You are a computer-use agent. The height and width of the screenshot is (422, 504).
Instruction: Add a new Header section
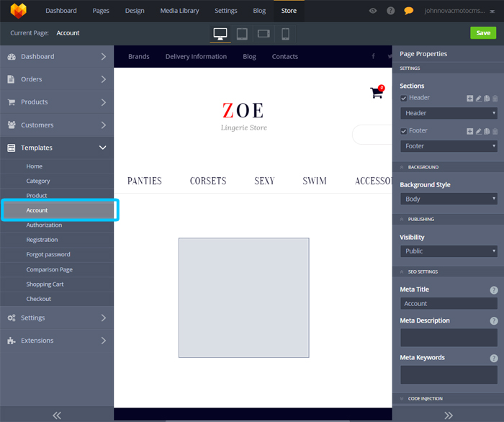point(470,99)
